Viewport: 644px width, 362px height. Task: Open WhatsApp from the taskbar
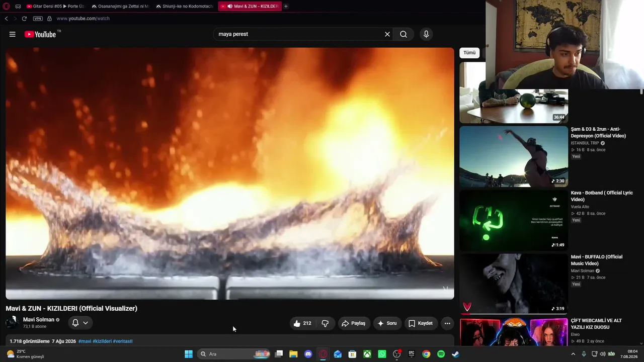382,354
